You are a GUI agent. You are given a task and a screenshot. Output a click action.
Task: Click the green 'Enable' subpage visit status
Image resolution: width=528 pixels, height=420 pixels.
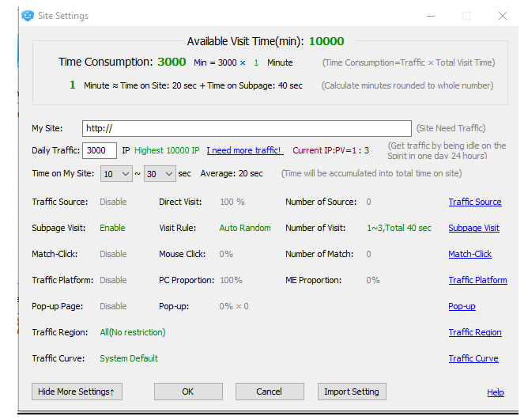(112, 228)
